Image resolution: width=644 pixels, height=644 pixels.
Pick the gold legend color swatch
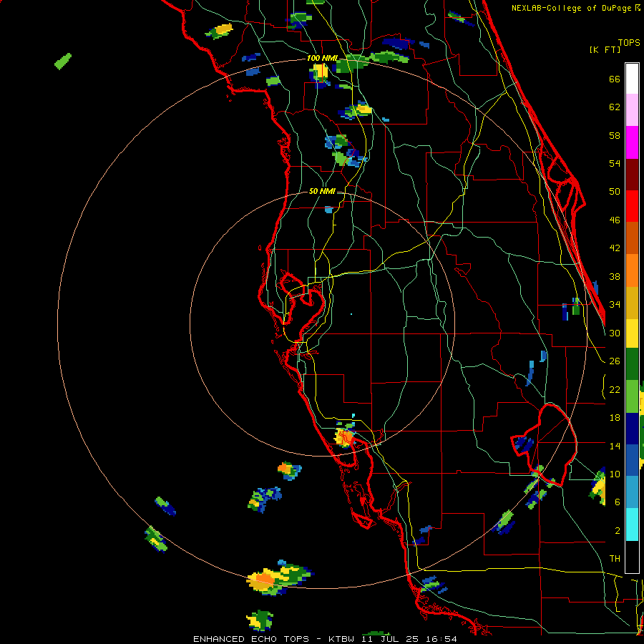pyautogui.click(x=632, y=302)
